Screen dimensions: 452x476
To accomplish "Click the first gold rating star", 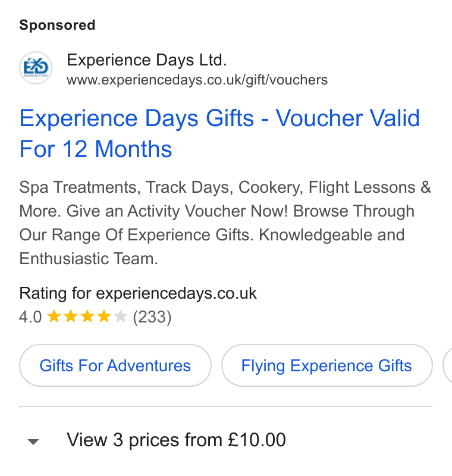I will coord(54,316).
